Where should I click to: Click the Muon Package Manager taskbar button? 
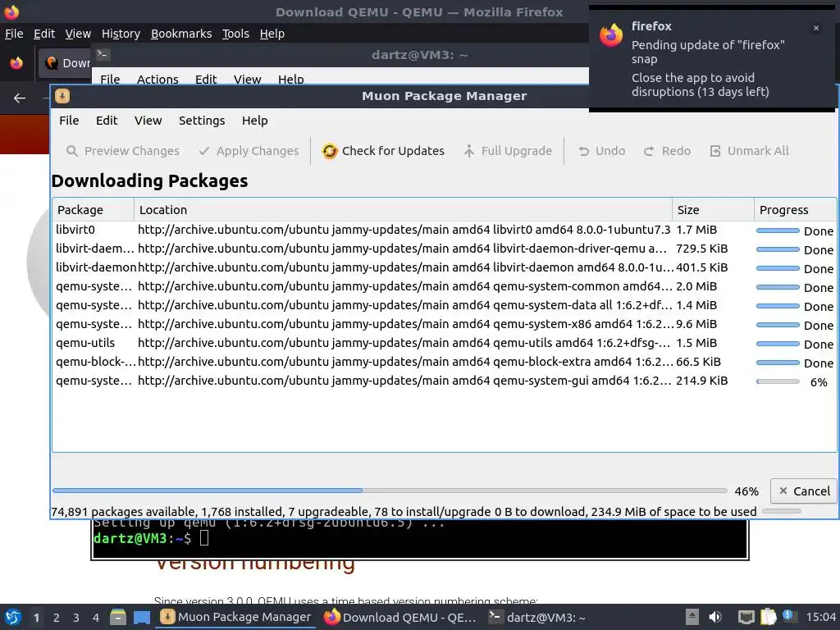click(236, 617)
